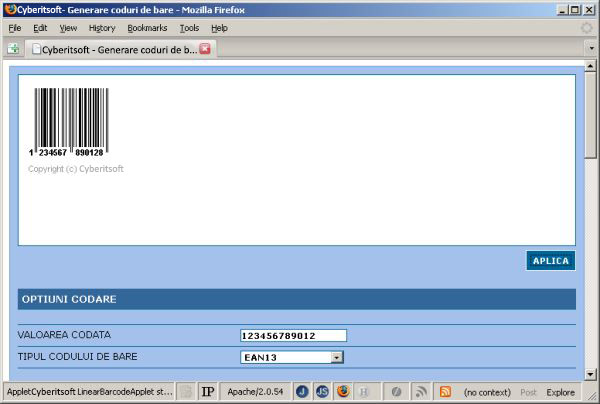600x404 pixels.
Task: Click the generated EAN13 barcode image
Action: click(x=69, y=122)
